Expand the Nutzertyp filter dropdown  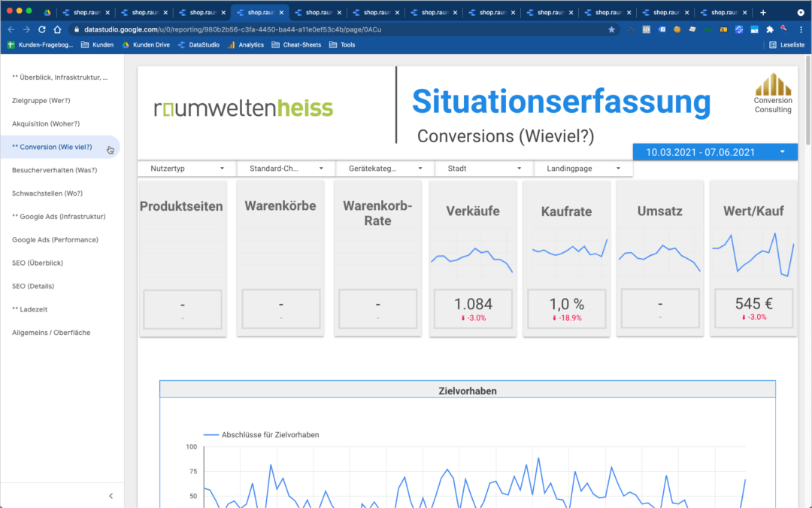186,169
